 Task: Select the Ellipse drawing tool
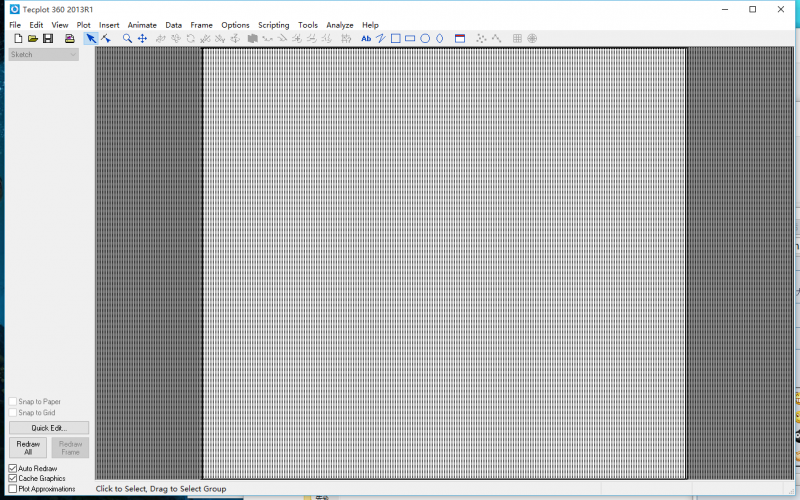click(440, 38)
